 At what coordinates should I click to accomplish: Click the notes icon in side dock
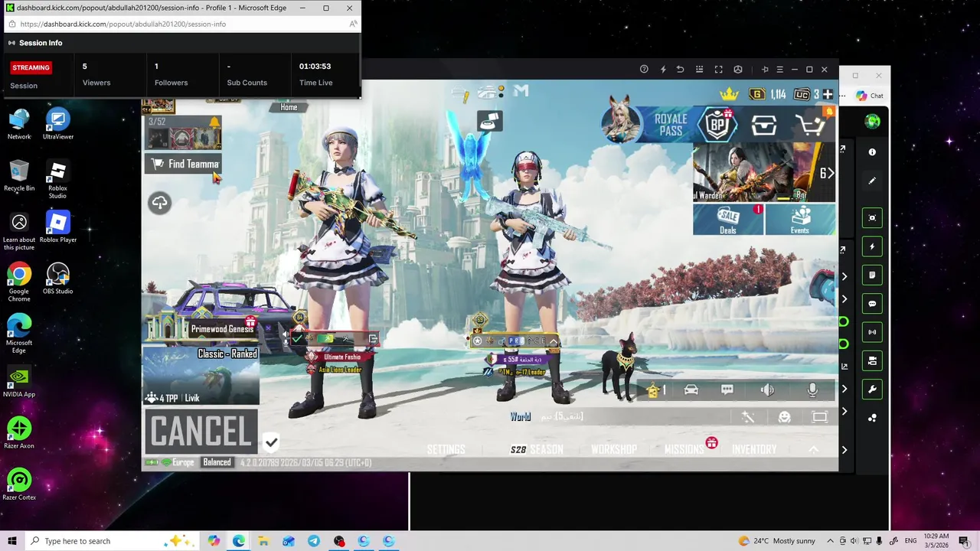872,275
